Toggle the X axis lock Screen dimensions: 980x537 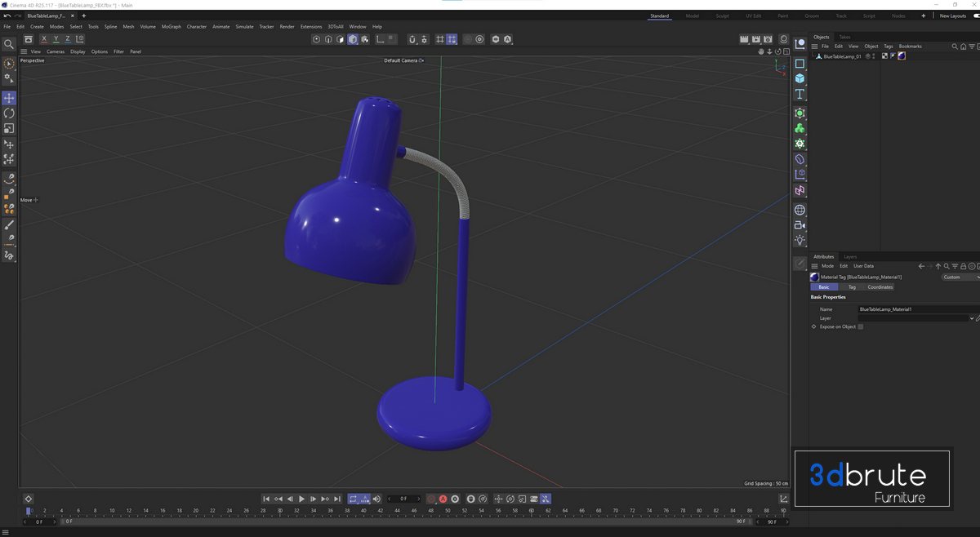pos(44,39)
